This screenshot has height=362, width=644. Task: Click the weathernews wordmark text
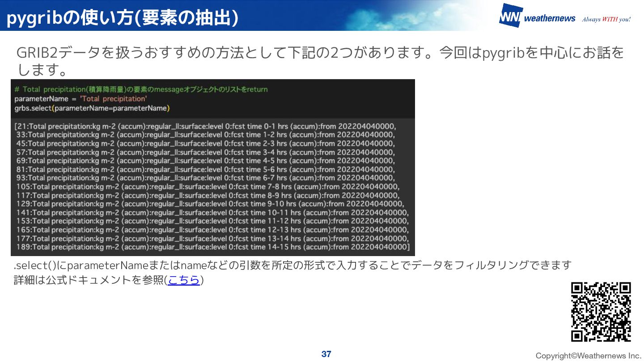pos(550,18)
